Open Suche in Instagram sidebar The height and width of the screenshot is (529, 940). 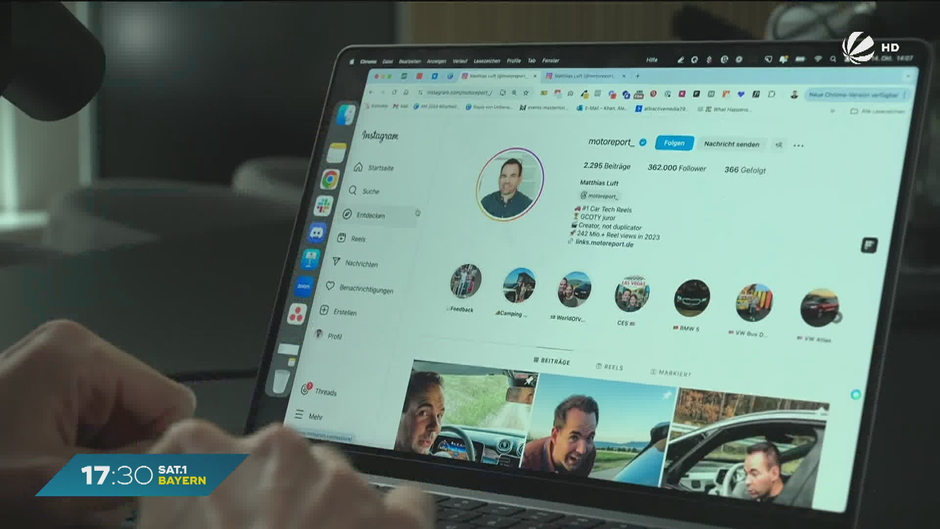point(364,191)
